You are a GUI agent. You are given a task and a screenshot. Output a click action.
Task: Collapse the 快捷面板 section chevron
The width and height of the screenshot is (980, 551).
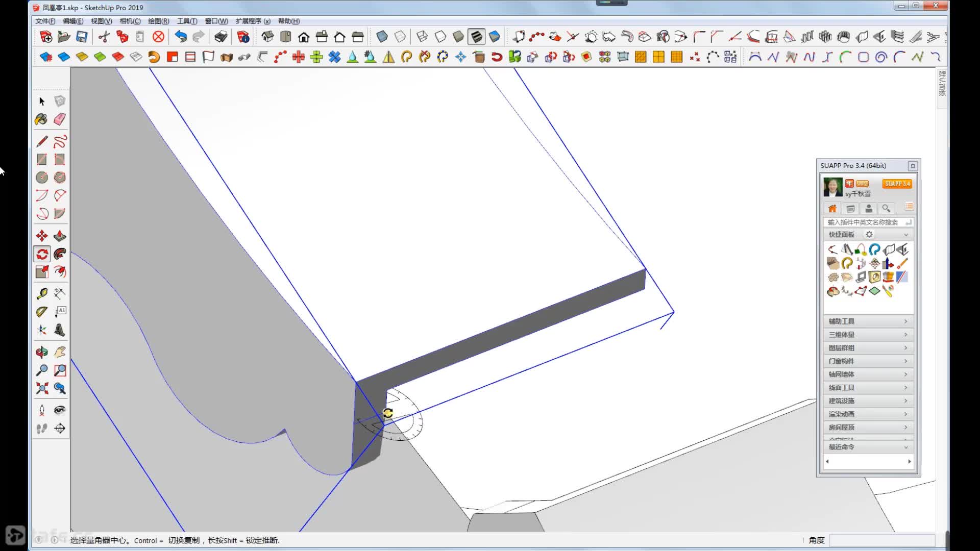click(906, 235)
